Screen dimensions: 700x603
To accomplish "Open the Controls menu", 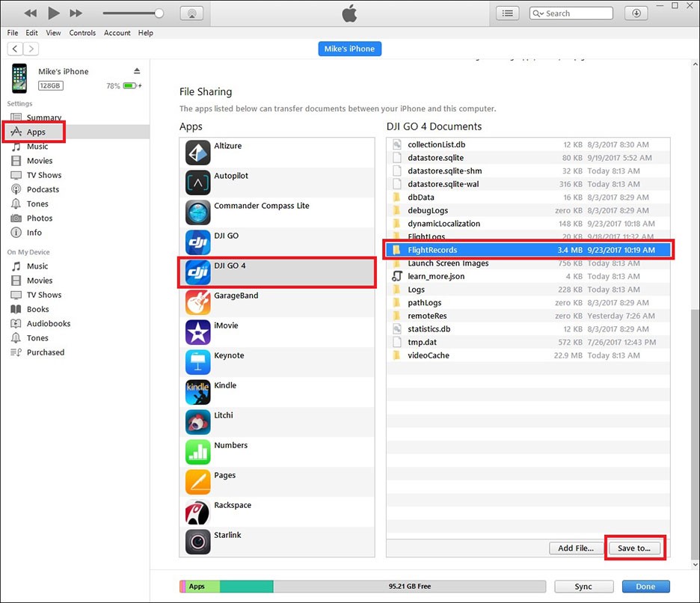I will (82, 33).
